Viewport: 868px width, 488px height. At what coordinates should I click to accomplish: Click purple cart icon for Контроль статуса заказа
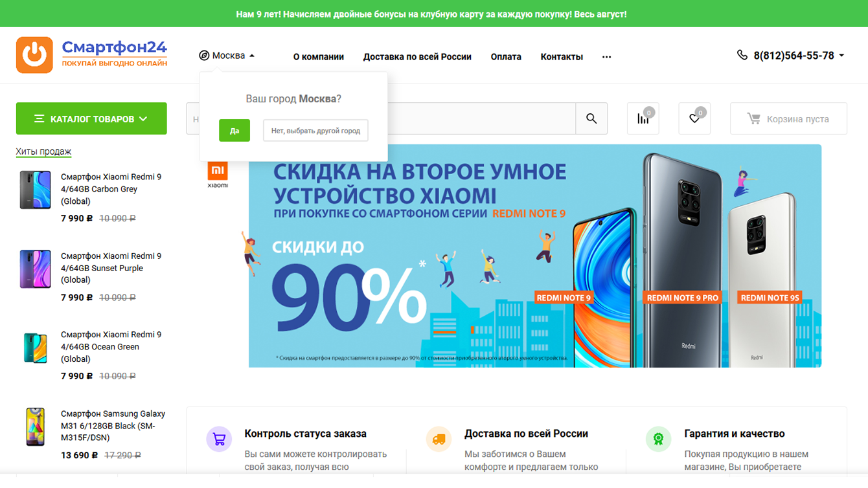point(219,439)
